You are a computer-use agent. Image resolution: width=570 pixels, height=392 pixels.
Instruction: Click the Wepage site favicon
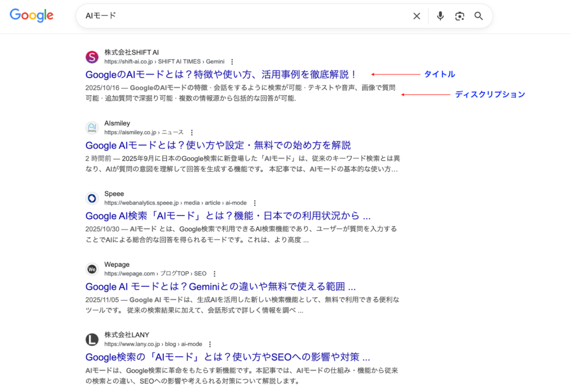(92, 269)
